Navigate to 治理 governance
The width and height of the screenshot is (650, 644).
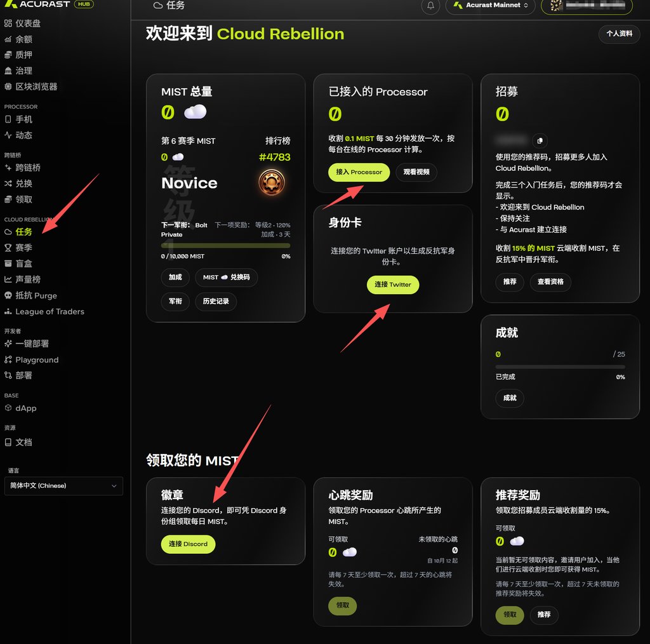coord(18,70)
